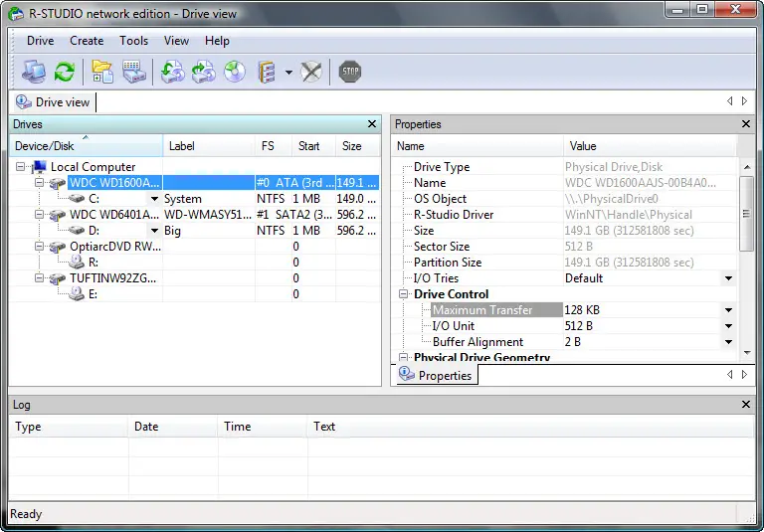
Task: Click the WDC WD6401A drive icon
Action: click(x=58, y=215)
